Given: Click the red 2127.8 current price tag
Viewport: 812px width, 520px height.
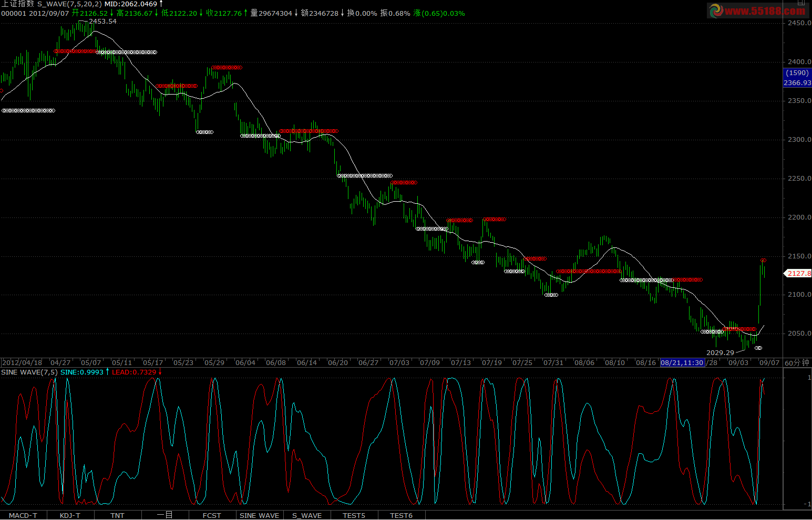Looking at the screenshot, I should coord(799,274).
